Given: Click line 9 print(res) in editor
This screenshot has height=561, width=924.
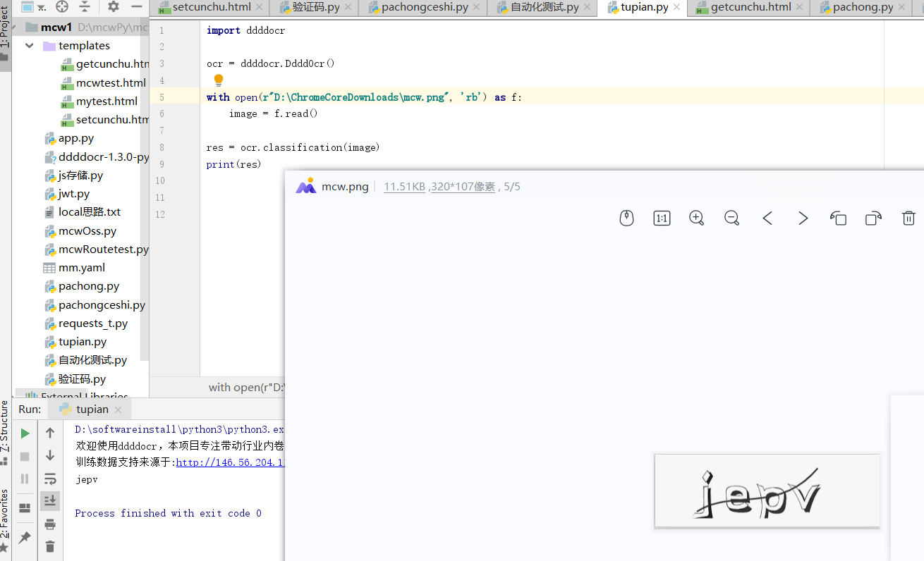Looking at the screenshot, I should [233, 164].
